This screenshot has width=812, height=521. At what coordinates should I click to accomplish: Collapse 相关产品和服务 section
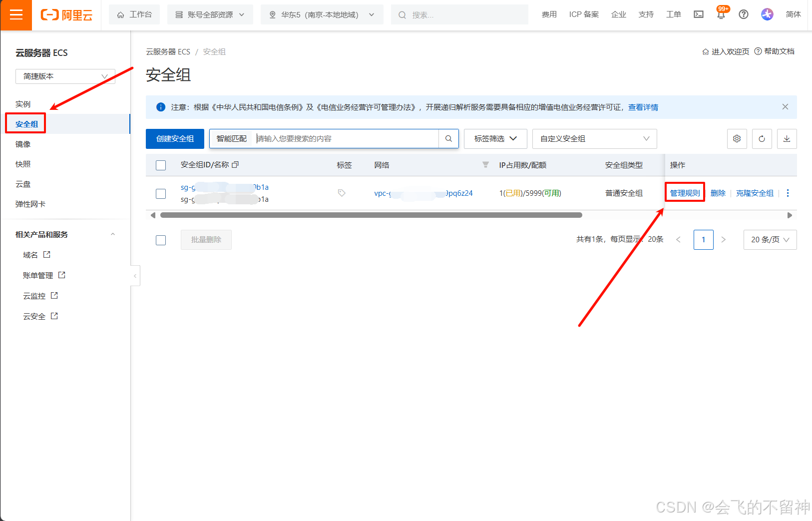pyautogui.click(x=113, y=234)
